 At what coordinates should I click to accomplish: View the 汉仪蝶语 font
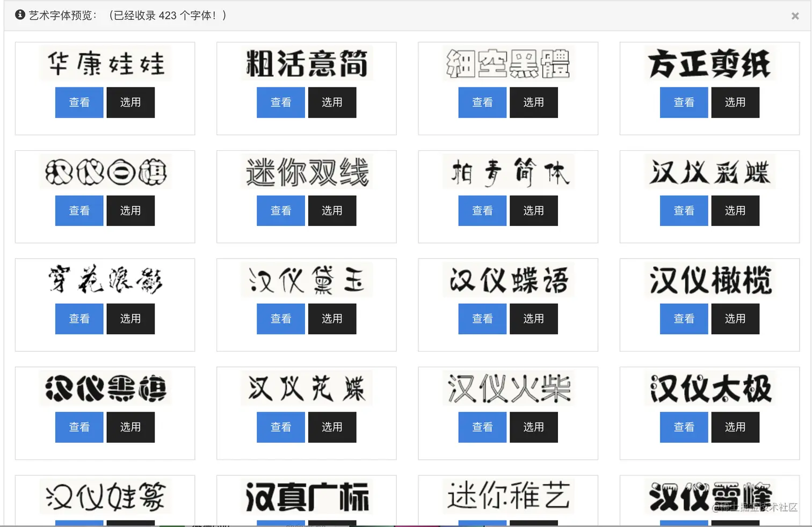point(482,319)
